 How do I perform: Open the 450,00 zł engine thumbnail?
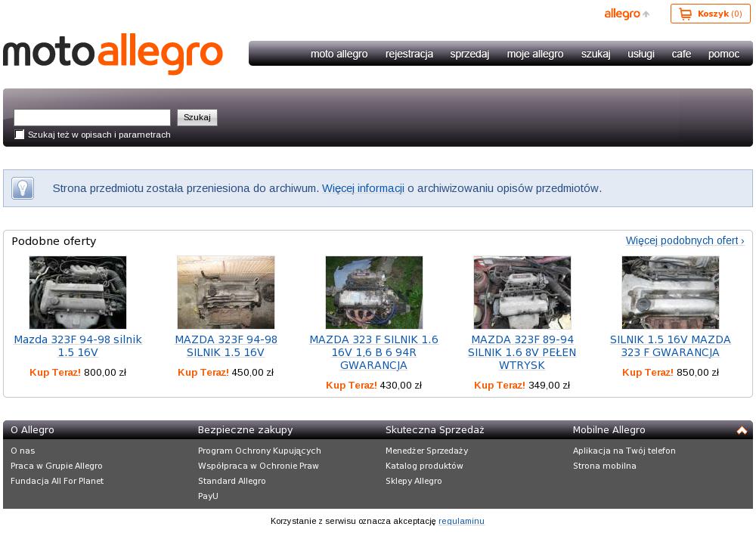pos(225,293)
